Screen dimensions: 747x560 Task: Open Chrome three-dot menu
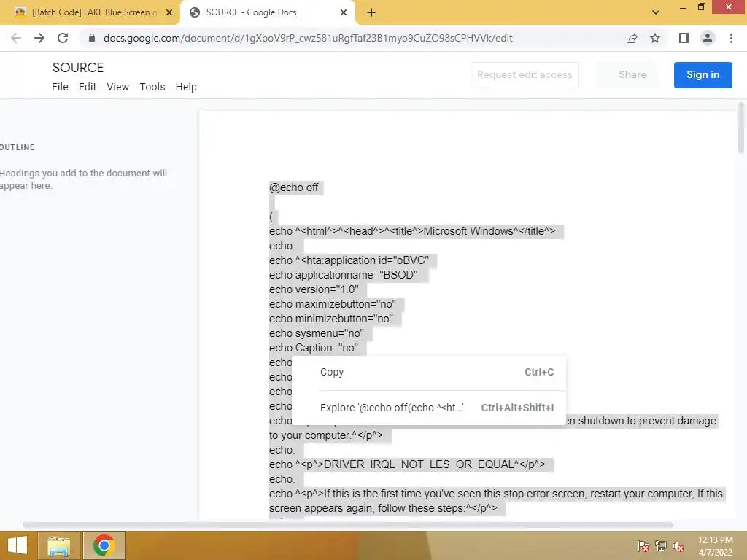tap(731, 38)
